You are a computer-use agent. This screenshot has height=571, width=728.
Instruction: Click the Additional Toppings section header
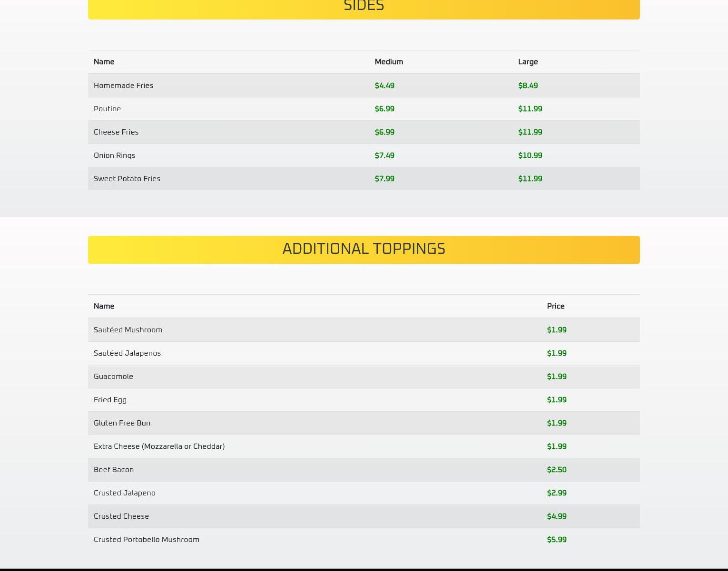coord(364,249)
